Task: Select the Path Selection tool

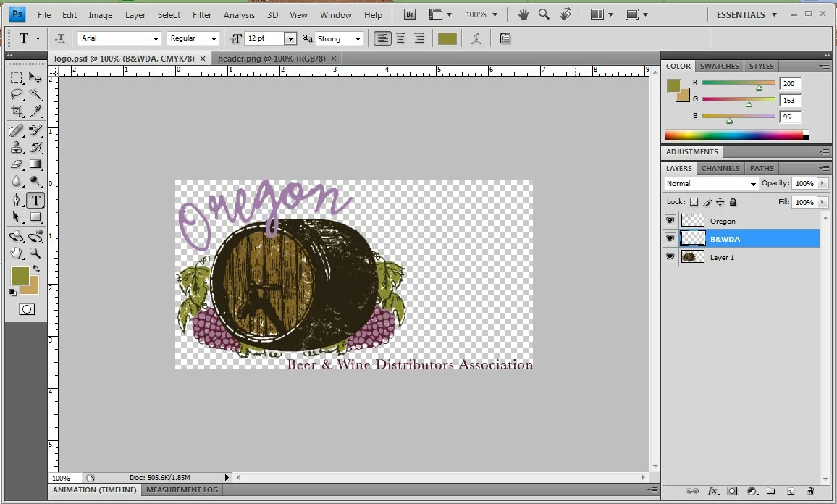Action: coord(17,217)
